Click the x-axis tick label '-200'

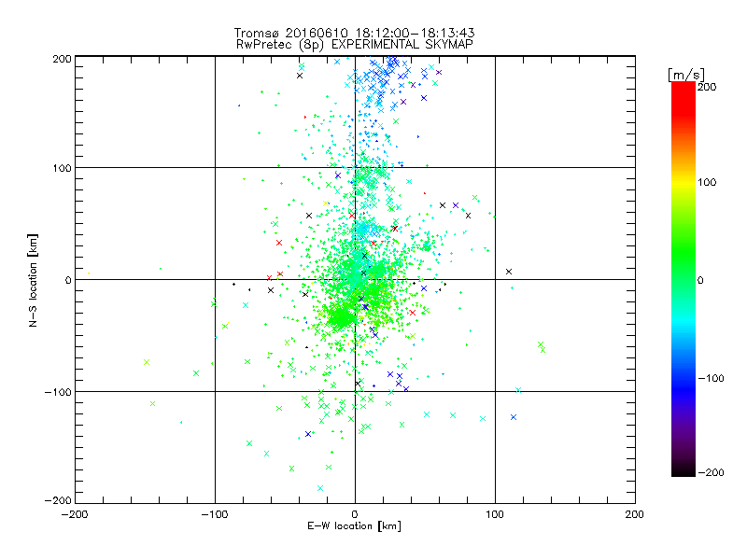tap(75, 514)
